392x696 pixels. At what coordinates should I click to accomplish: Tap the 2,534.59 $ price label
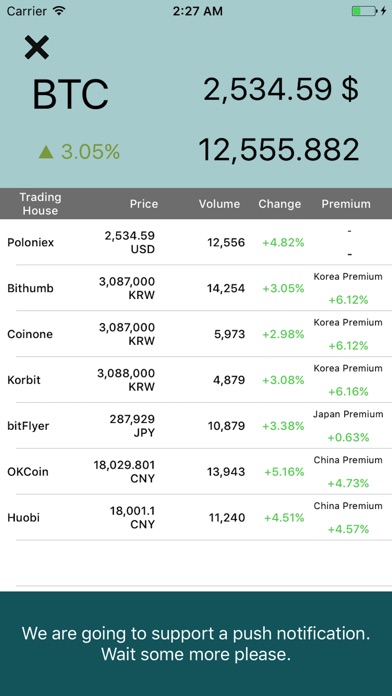click(x=281, y=89)
